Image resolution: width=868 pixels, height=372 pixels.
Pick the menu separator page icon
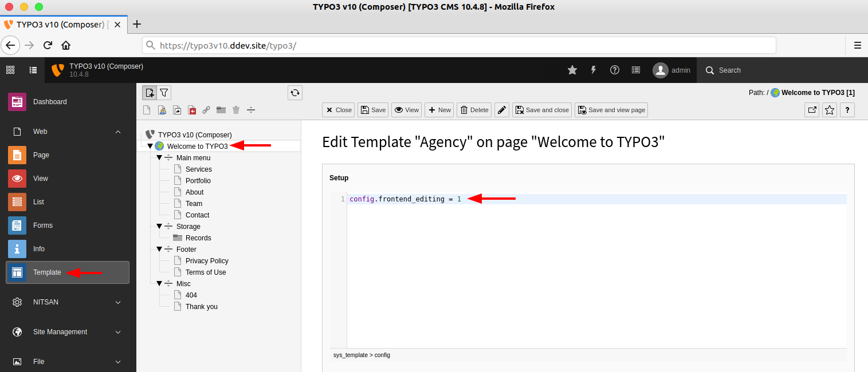point(251,110)
